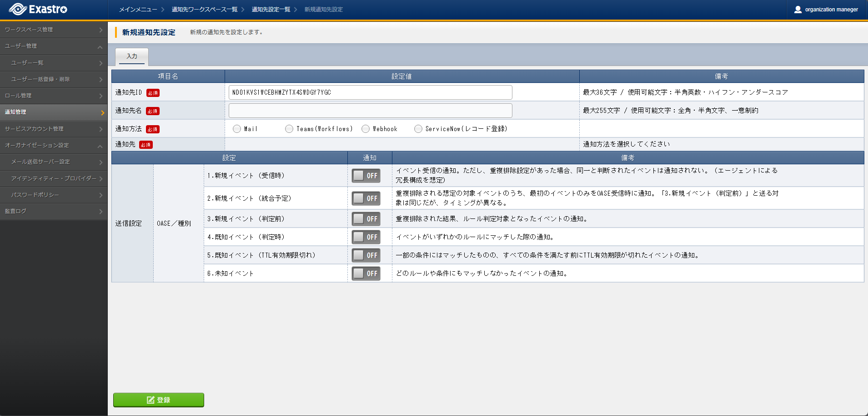Click the 備考 column header in top table

[x=722, y=76]
